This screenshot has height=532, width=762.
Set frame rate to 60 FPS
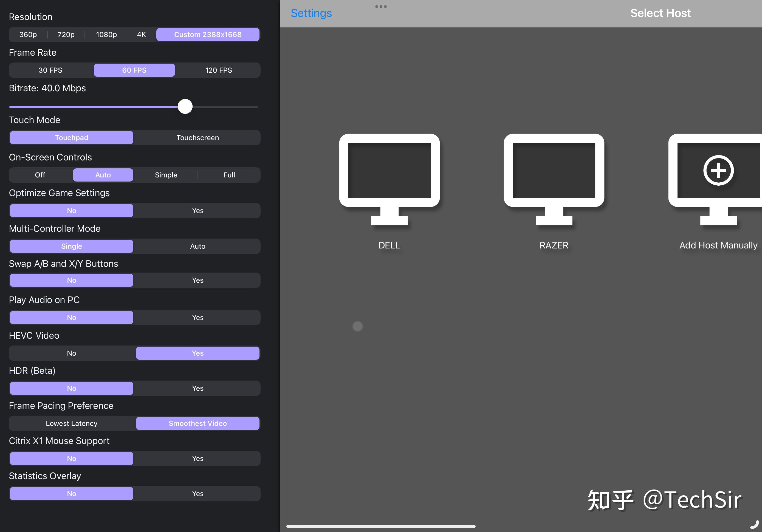(x=134, y=70)
